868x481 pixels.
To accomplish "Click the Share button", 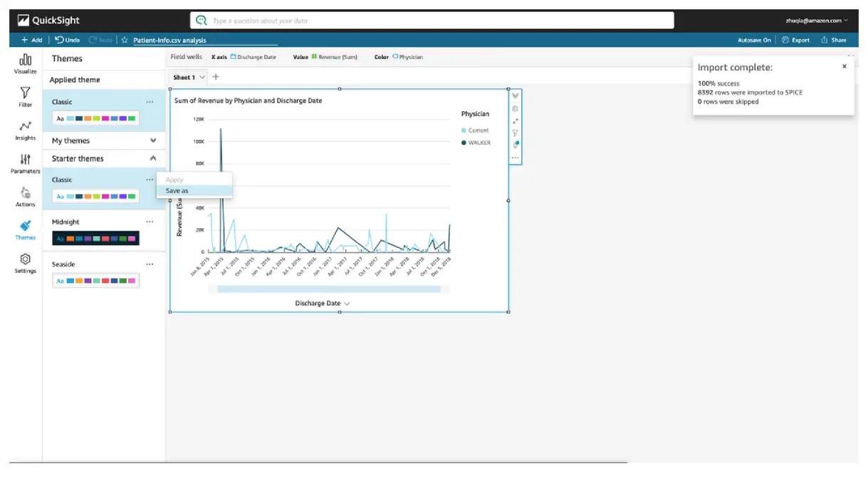I will [833, 41].
